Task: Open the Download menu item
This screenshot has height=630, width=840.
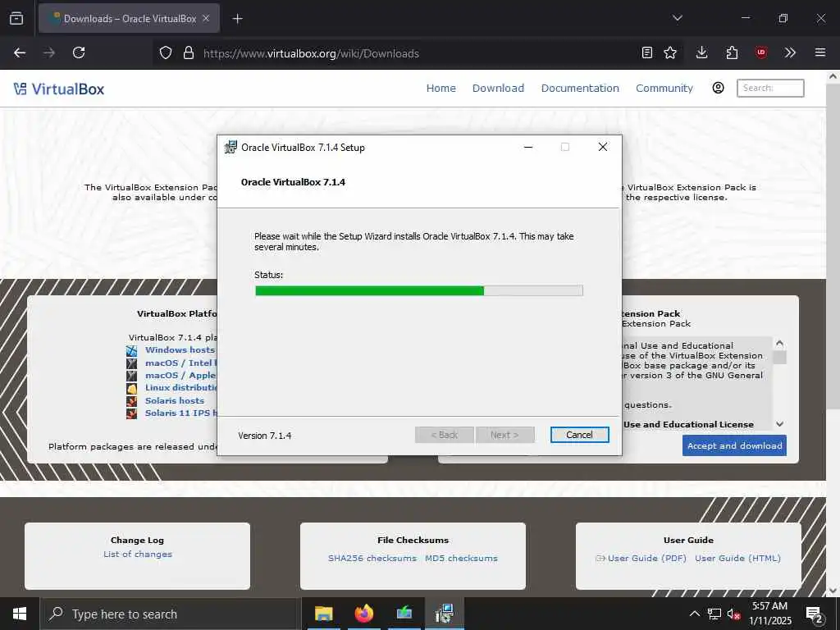Action: tap(498, 88)
